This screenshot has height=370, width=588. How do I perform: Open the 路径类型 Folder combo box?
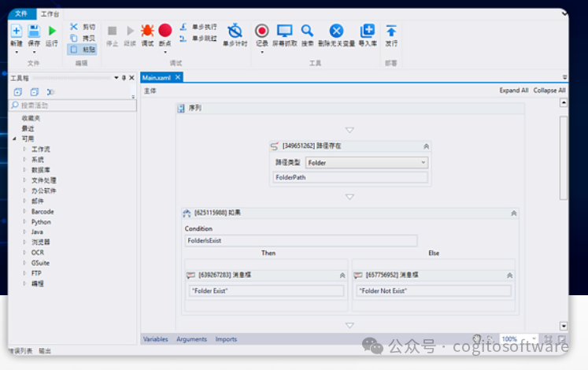point(367,163)
